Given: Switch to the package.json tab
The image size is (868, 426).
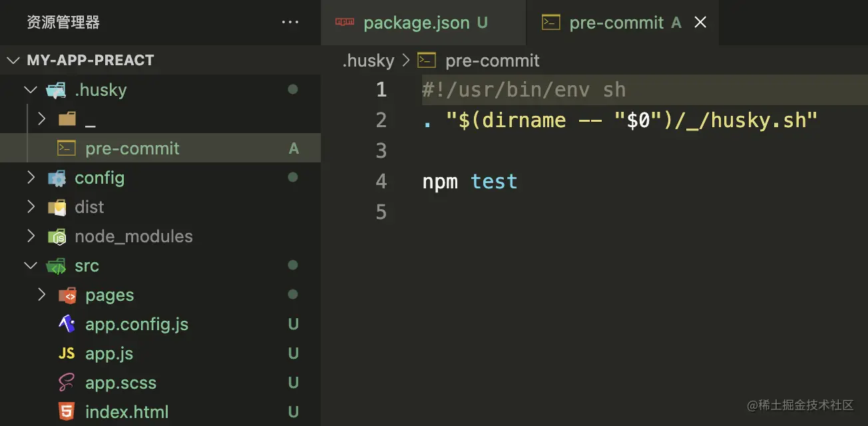Looking at the screenshot, I should coord(423,23).
